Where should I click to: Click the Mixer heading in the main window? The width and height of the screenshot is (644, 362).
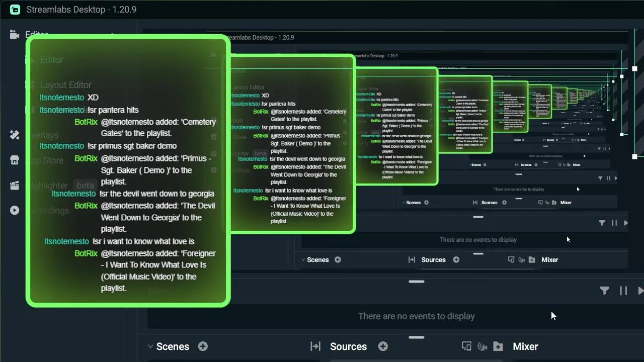525,346
